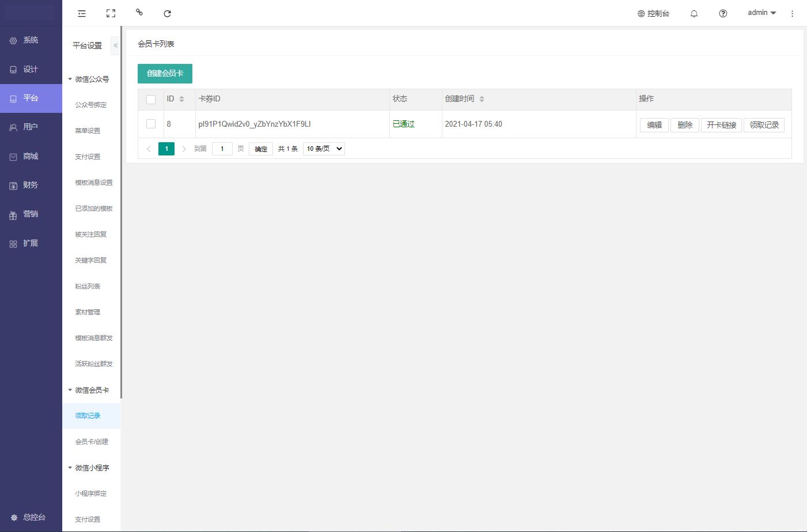Viewport: 807px width, 532px height.
Task: Collapse the 平台设置 panel using double-chevron
Action: tap(115, 45)
